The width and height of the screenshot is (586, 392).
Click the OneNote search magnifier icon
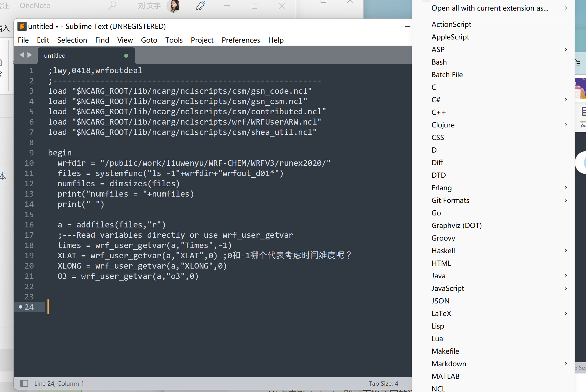(112, 5)
